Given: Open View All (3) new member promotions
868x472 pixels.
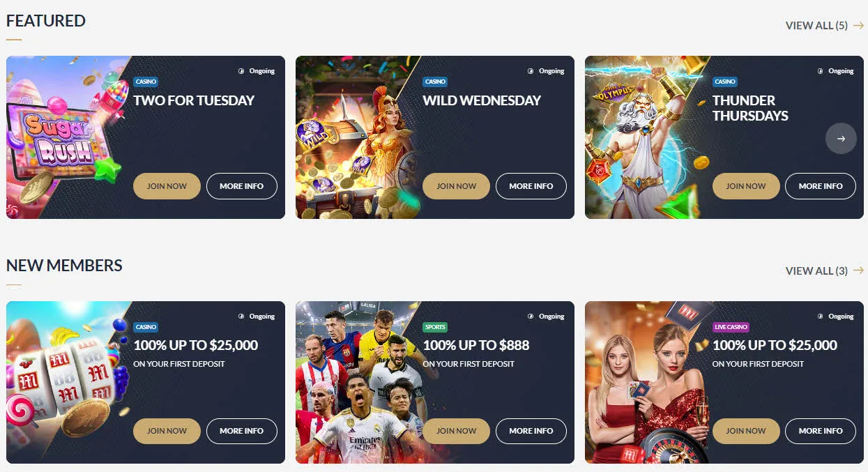Looking at the screenshot, I should [x=816, y=271].
